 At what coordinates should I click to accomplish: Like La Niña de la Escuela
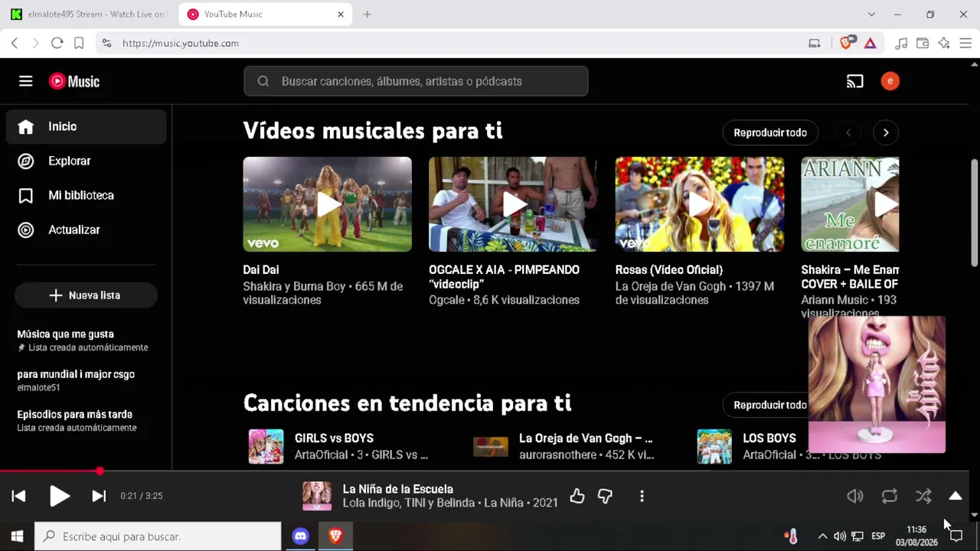tap(577, 497)
